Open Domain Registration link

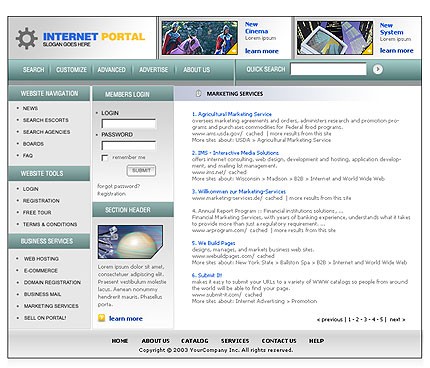click(52, 282)
